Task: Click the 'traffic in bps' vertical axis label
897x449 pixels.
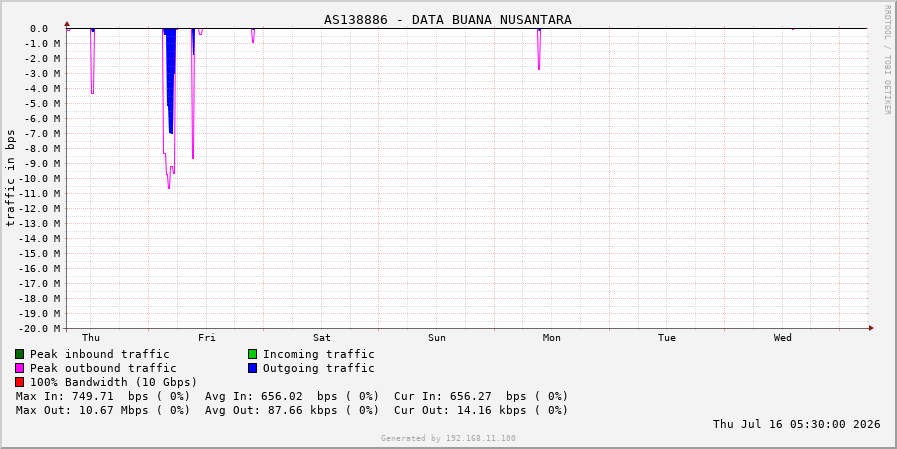Action: point(10,178)
